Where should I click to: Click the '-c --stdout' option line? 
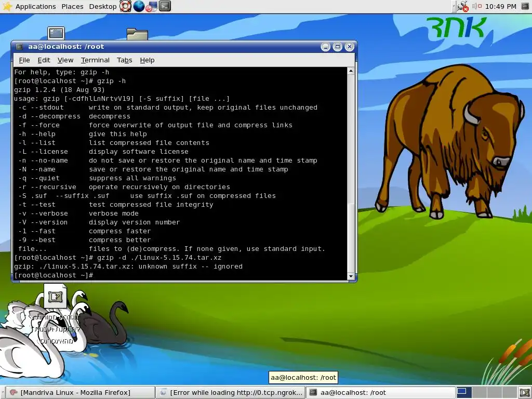(x=168, y=108)
